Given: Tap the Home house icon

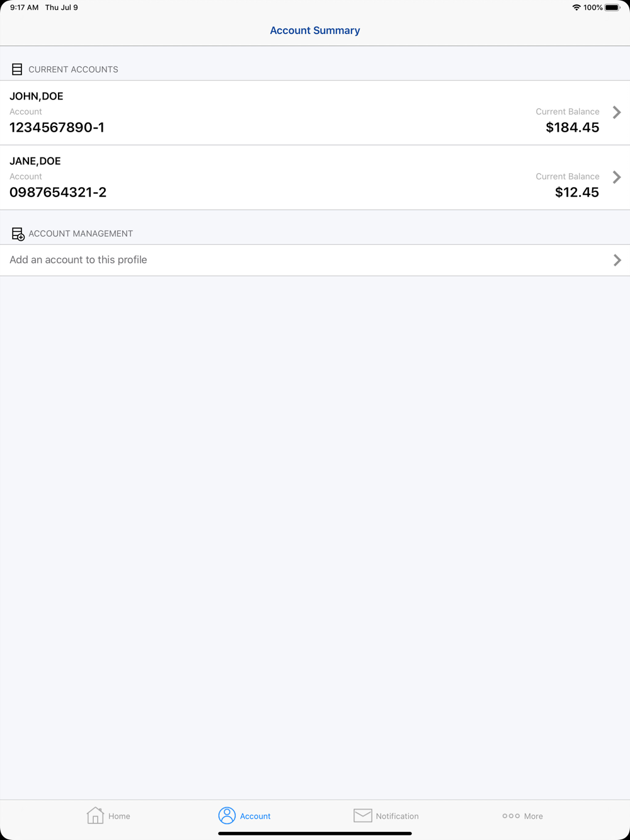Looking at the screenshot, I should click(95, 815).
